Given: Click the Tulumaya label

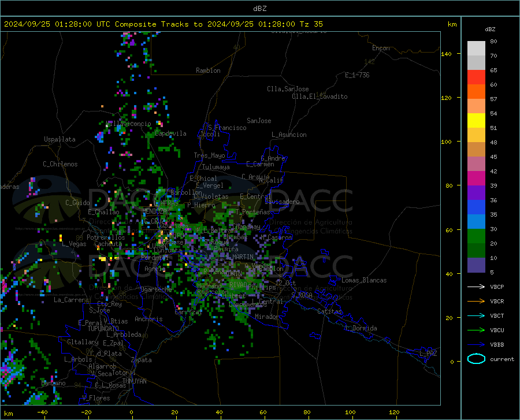Looking at the screenshot, I should [216, 167].
